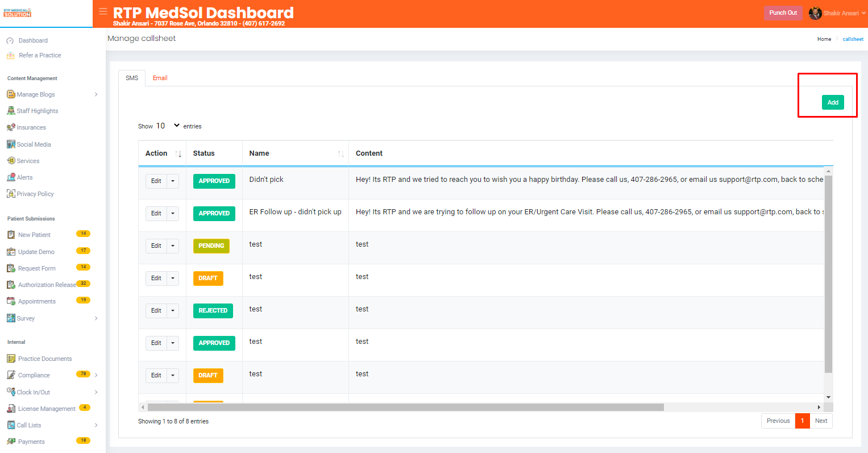This screenshot has height=453, width=868.
Task: Click the Punch Out button
Action: coord(783,13)
